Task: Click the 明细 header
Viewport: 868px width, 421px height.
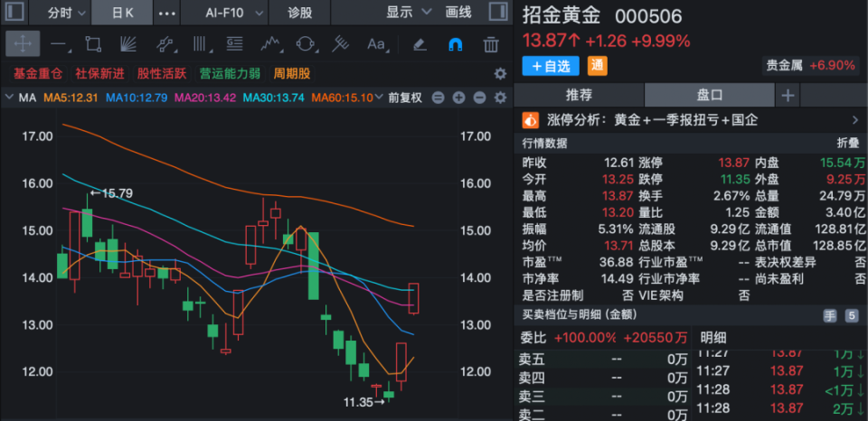Action: pyautogui.click(x=713, y=338)
